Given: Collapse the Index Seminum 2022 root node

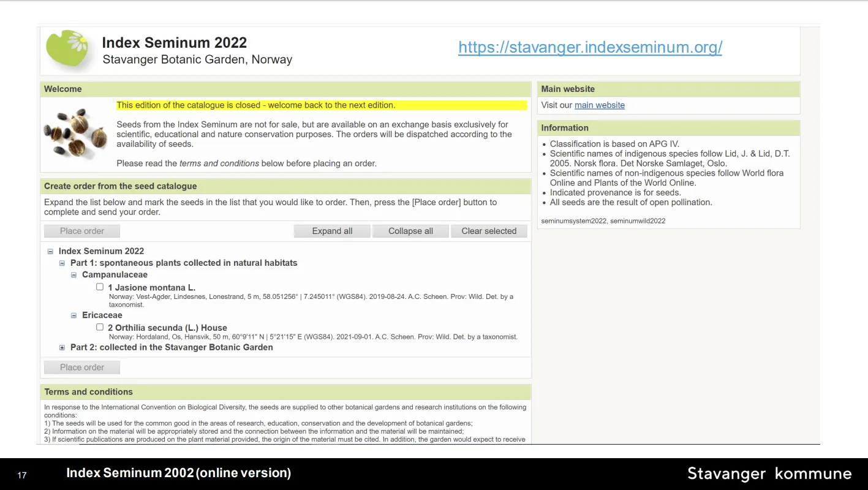Looking at the screenshot, I should coord(50,251).
